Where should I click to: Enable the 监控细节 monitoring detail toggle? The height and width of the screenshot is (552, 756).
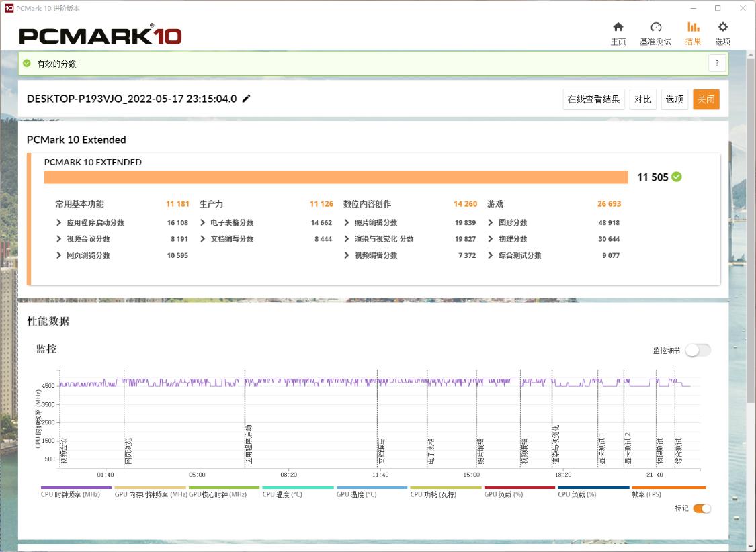699,350
